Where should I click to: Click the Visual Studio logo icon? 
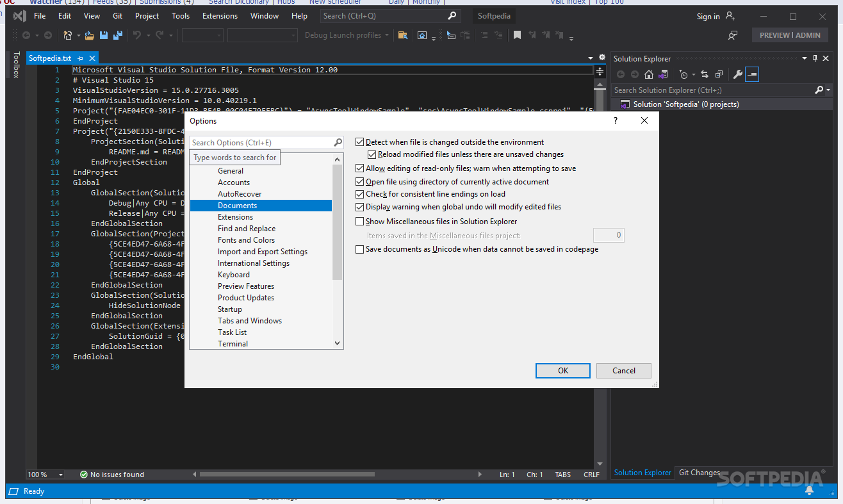tap(19, 16)
